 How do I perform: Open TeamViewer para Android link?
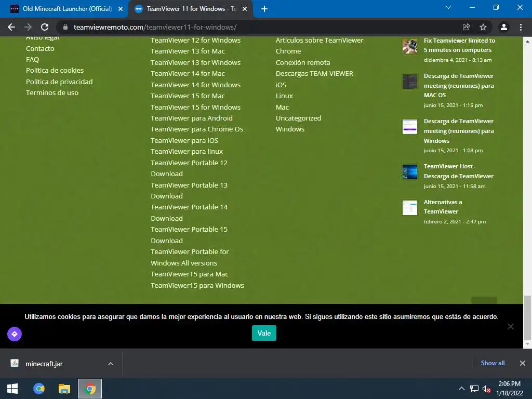(x=192, y=118)
